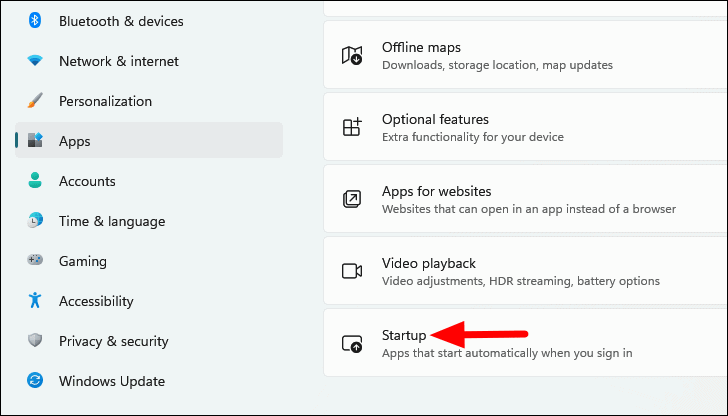Open Video playback settings card
Screen dimensions: 728x416
[526, 271]
